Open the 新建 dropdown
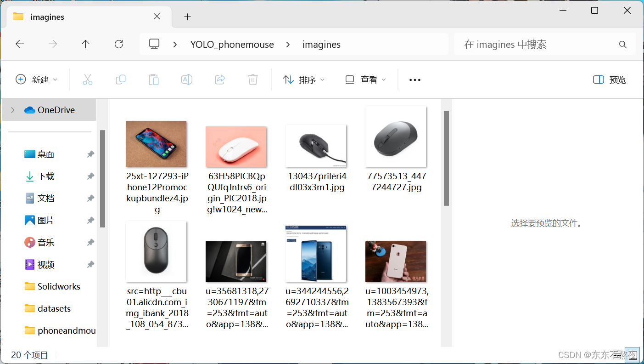644x364 pixels. coord(37,80)
